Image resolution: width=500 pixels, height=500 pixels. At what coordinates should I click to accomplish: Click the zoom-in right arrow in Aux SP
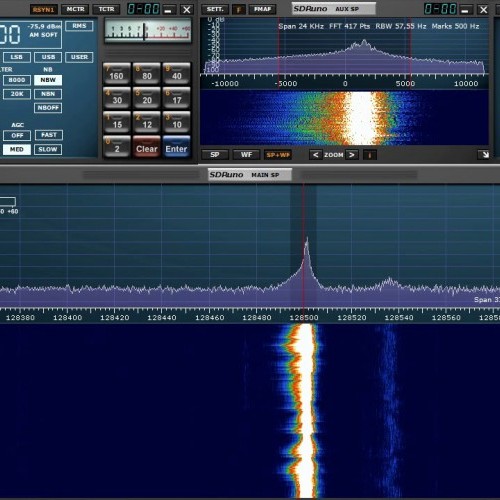(x=352, y=155)
